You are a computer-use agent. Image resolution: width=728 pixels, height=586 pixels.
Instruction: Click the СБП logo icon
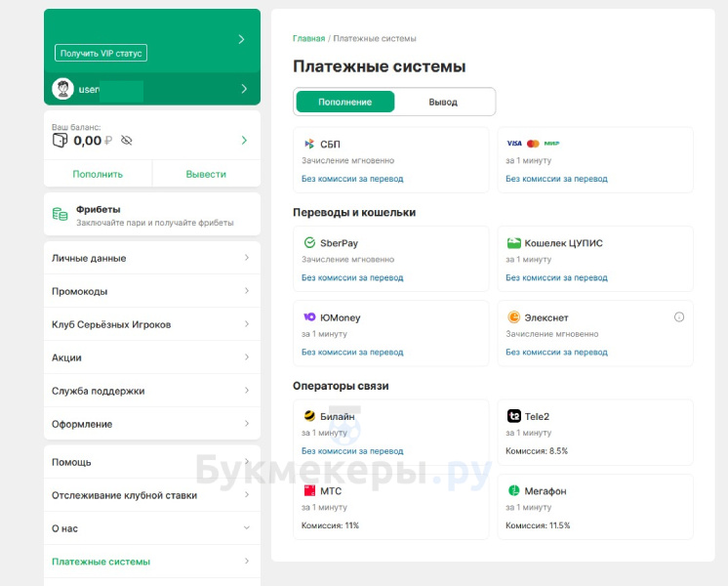(309, 145)
